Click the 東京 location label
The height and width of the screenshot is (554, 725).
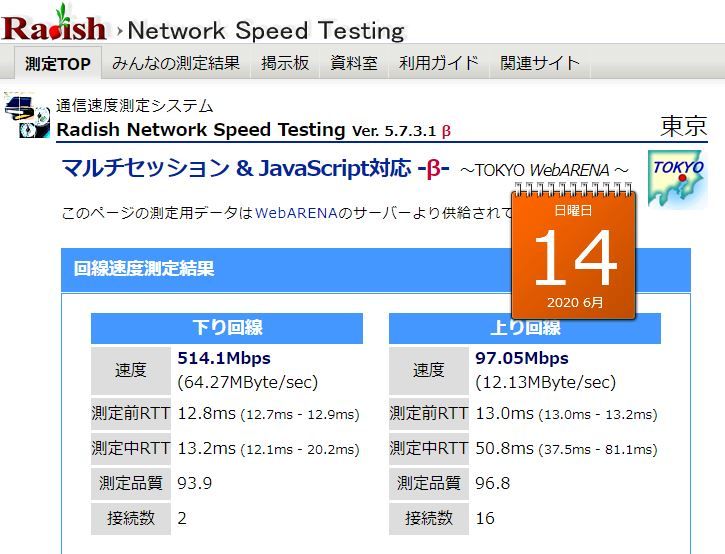(684, 126)
